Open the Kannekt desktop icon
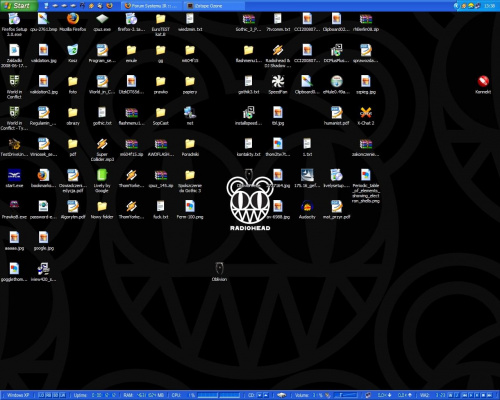 coord(483,85)
